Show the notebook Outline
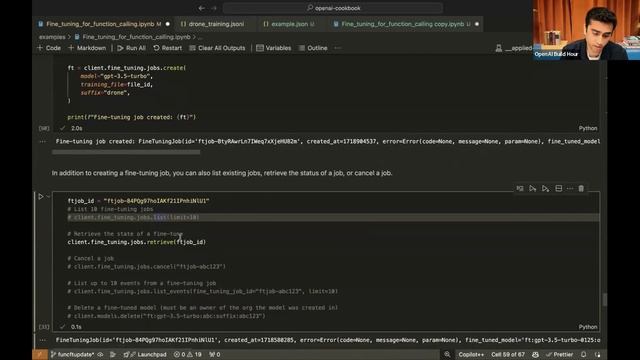This screenshot has width=640, height=360. coord(313,48)
